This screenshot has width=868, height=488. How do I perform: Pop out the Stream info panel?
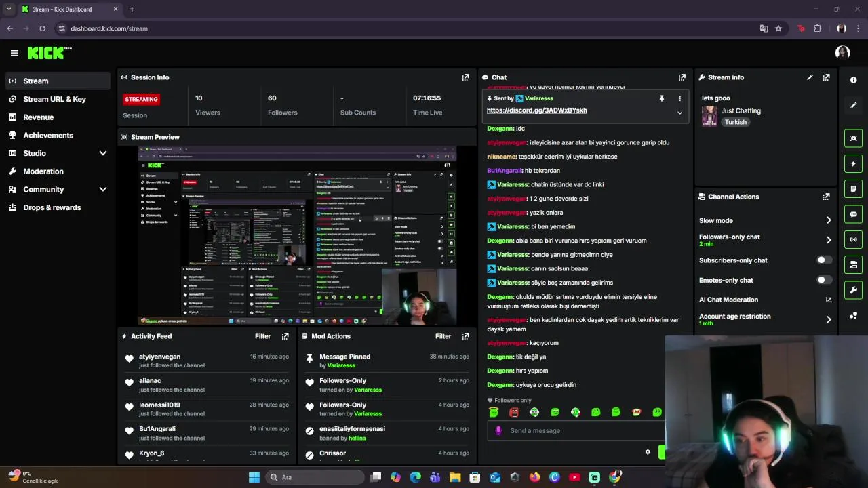(826, 77)
